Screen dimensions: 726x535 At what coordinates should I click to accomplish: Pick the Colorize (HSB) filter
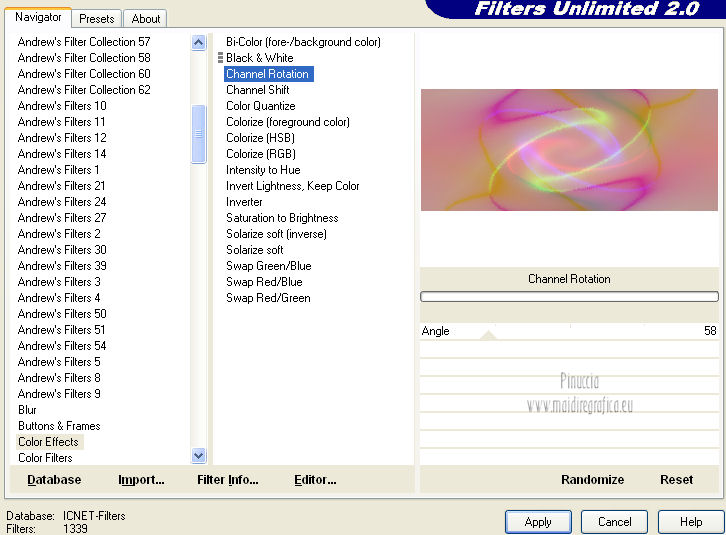pyautogui.click(x=260, y=138)
